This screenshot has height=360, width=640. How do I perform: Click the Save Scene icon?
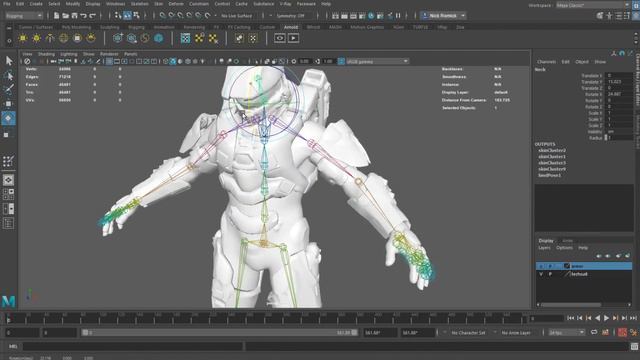[74, 16]
